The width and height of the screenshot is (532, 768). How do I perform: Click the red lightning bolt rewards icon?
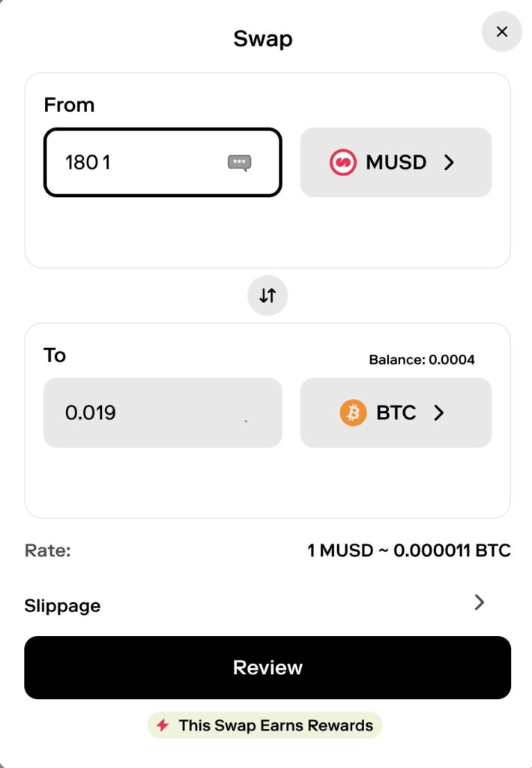tap(163, 725)
